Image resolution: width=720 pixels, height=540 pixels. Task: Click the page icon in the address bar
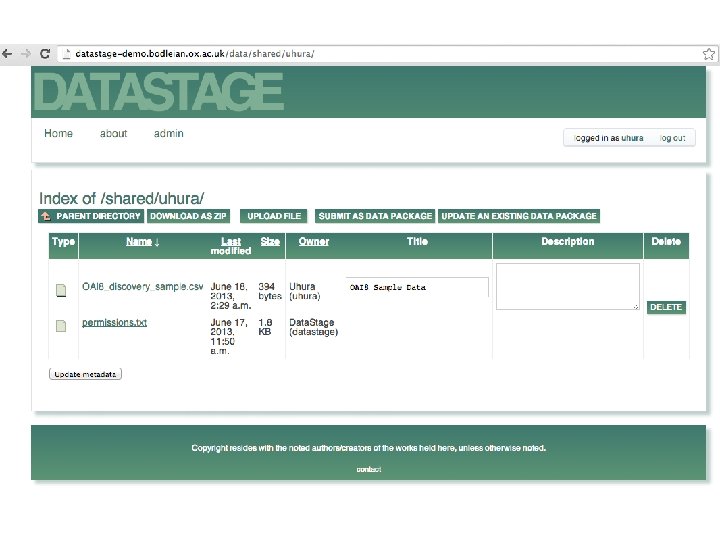point(67,54)
